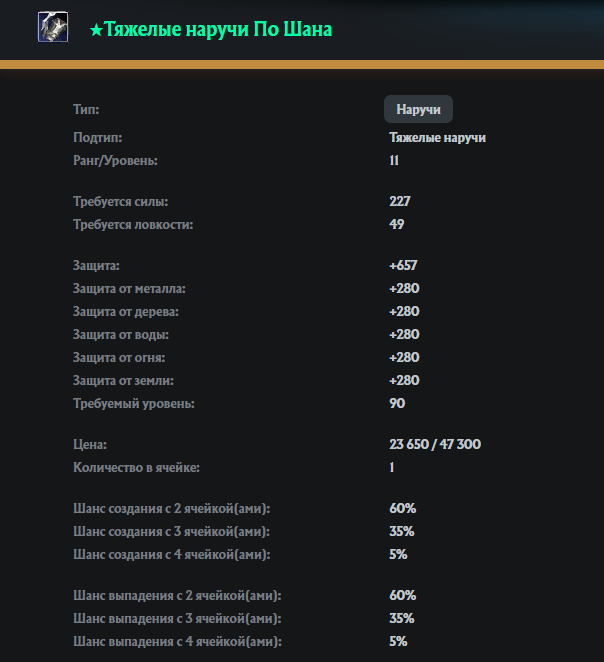Click the «Наручи» type button
This screenshot has width=604, height=662.
pyautogui.click(x=418, y=109)
